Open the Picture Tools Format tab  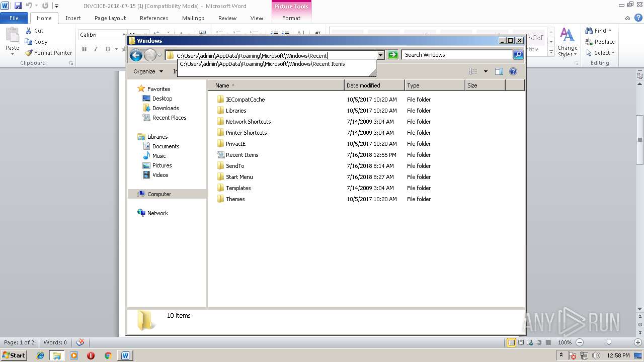pyautogui.click(x=291, y=18)
